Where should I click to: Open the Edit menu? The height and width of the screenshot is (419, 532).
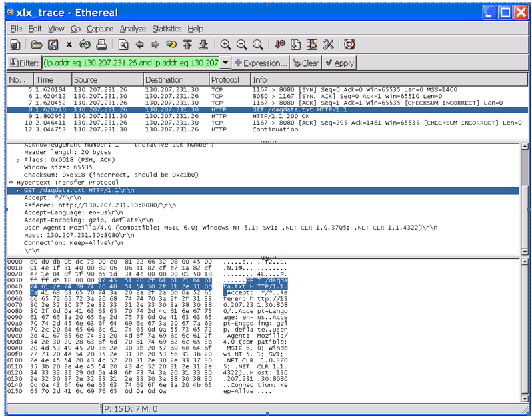35,29
